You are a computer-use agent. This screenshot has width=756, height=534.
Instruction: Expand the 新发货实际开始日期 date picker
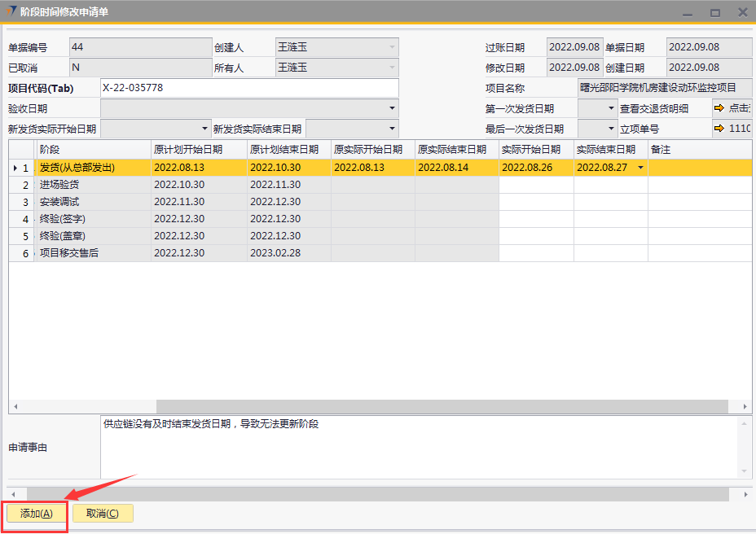[x=204, y=129]
